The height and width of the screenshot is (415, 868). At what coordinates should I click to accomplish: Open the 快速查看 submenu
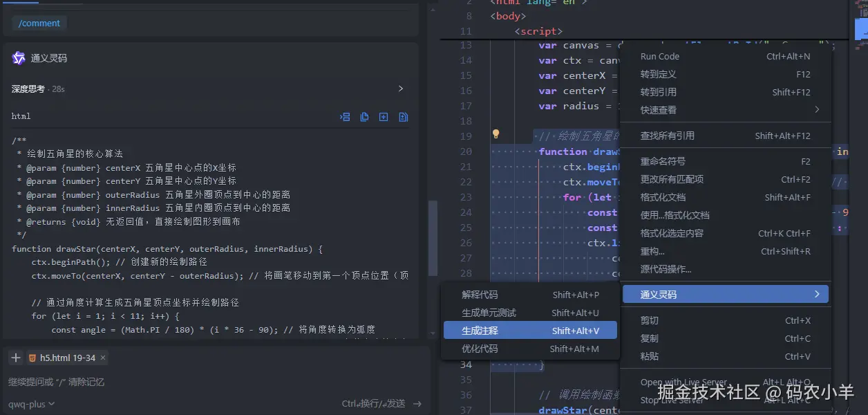725,110
